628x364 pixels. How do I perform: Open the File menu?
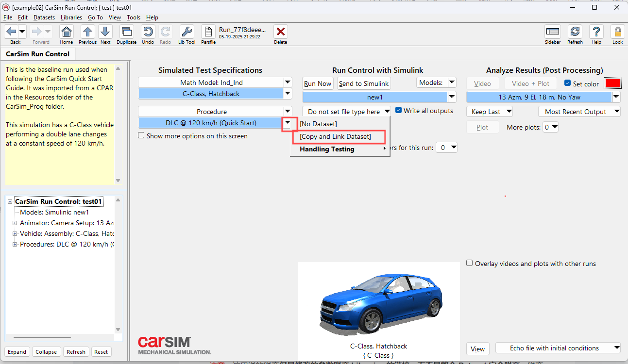8,17
